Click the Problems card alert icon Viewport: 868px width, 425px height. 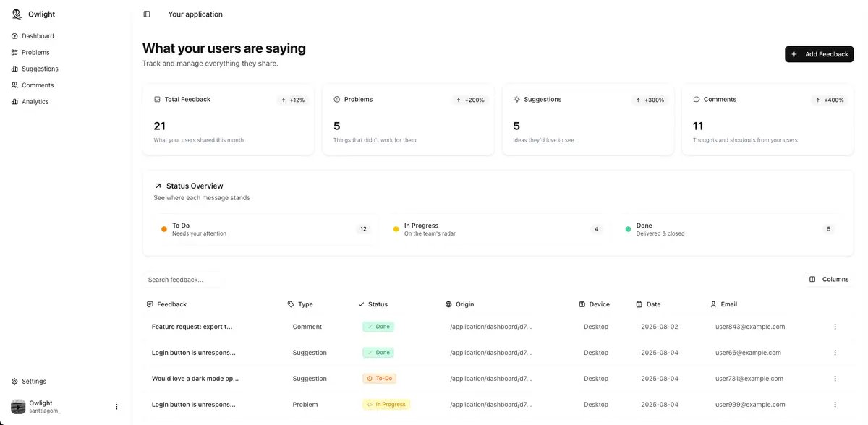pos(337,99)
